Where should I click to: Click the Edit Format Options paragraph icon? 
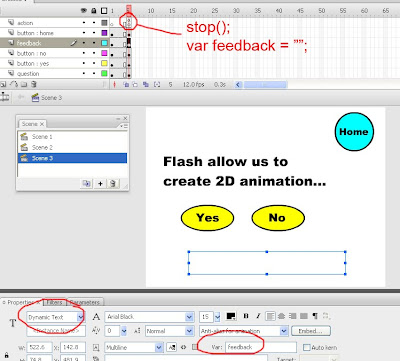point(315,316)
